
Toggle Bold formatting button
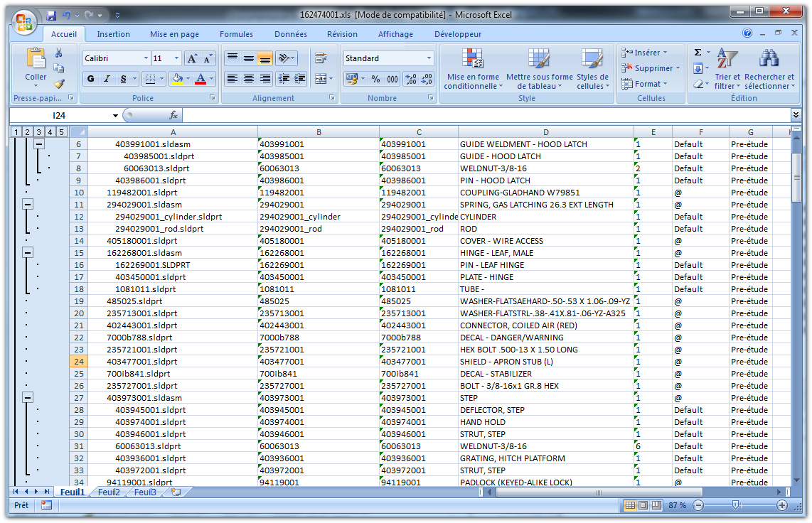[91, 79]
